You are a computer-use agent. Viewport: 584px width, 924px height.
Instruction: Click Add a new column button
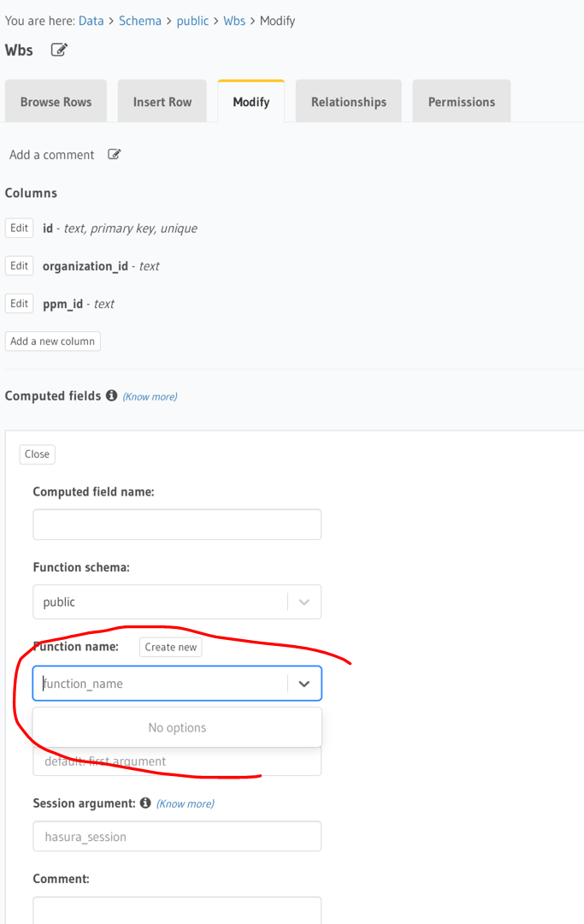(x=52, y=341)
